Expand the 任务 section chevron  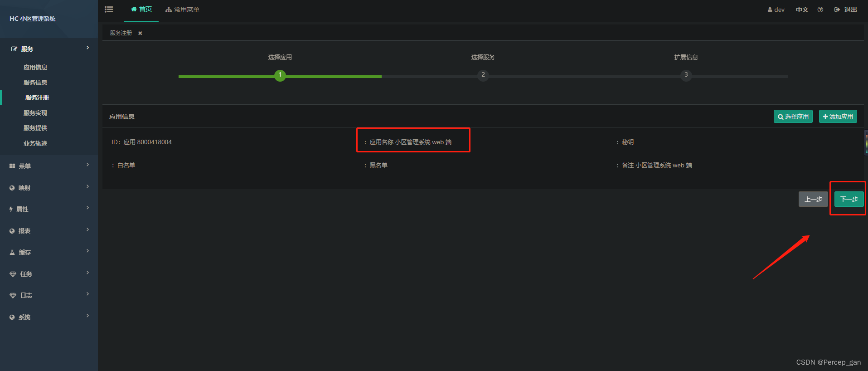[x=87, y=273]
